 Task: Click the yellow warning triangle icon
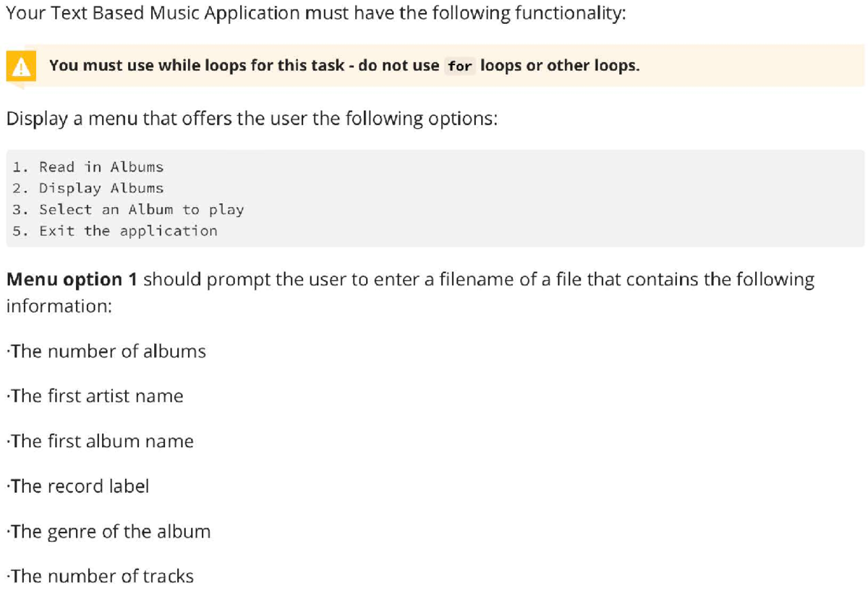point(22,67)
